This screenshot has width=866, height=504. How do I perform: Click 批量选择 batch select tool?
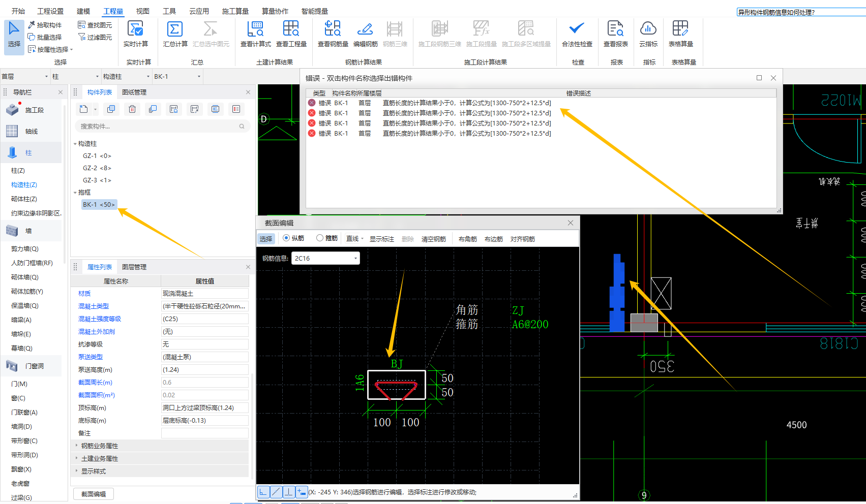pyautogui.click(x=45, y=37)
